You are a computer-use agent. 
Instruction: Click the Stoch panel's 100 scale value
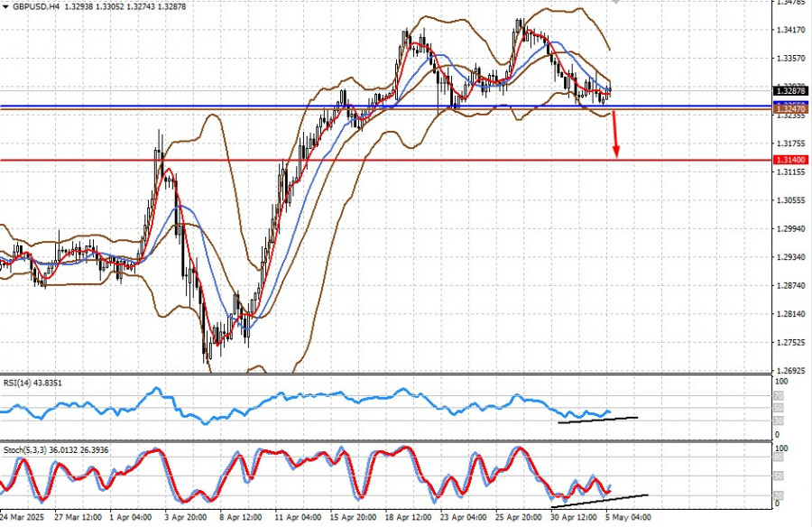781,448
